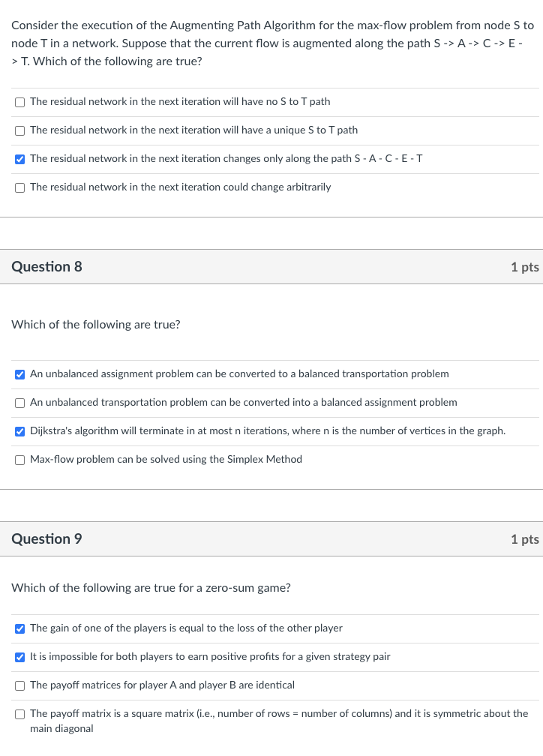Screen dimensions: 543x756
Task: Click the zero-sum game question prompt
Action: point(151,588)
